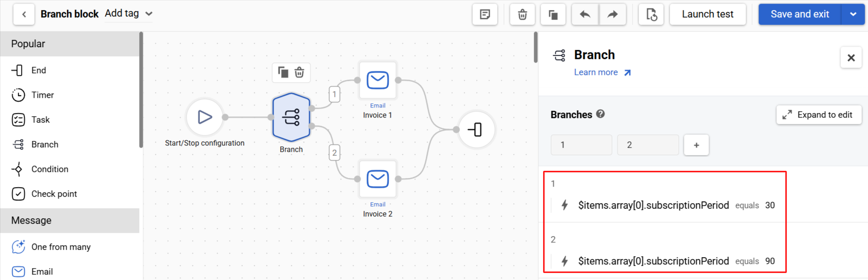Open the notes icon in toolbar
The image size is (868, 280).
(485, 14)
